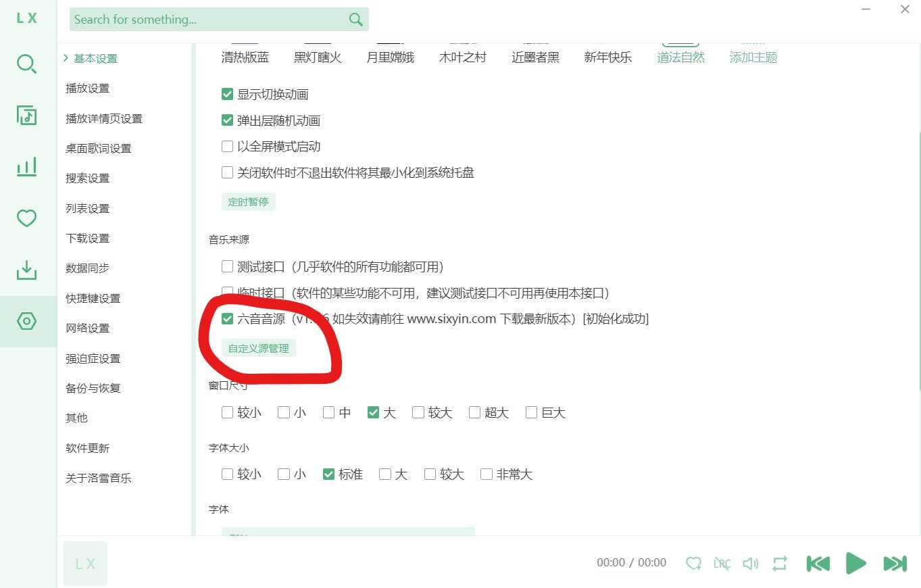Image resolution: width=921 pixels, height=588 pixels.
Task: Go to 软件更新 section
Action: click(87, 449)
